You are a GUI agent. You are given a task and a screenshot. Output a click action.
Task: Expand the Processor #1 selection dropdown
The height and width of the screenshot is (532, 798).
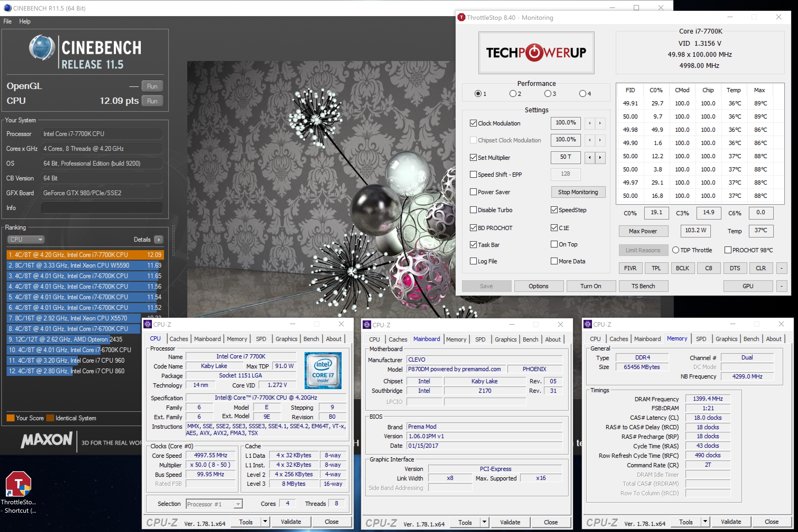[x=238, y=504]
